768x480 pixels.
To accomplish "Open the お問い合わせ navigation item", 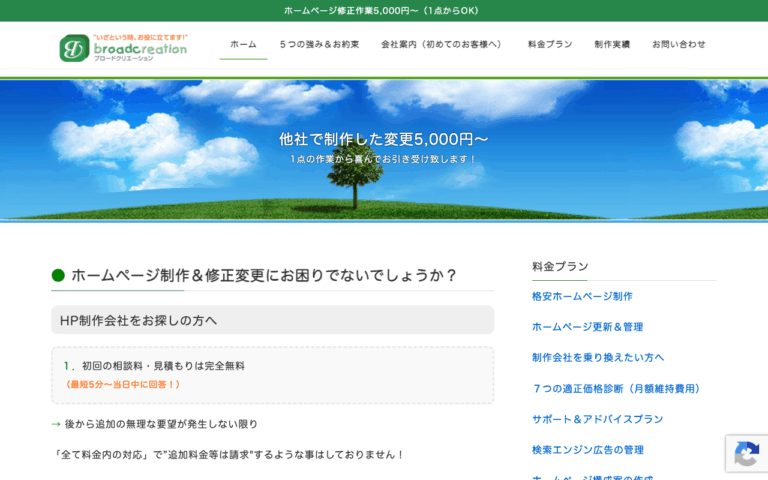I will (678, 44).
